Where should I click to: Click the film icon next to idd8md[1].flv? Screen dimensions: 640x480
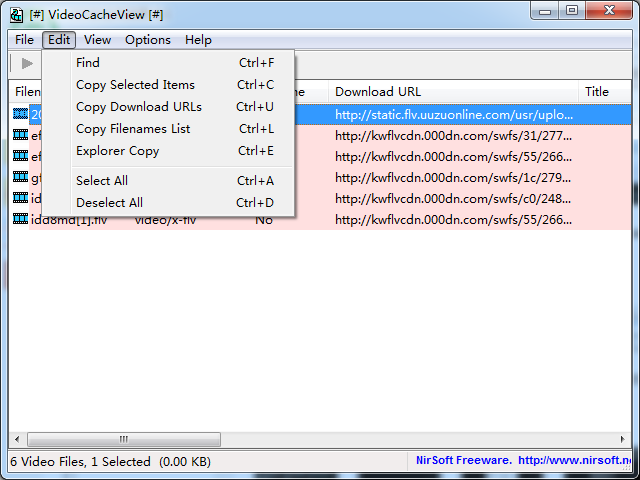click(20, 219)
